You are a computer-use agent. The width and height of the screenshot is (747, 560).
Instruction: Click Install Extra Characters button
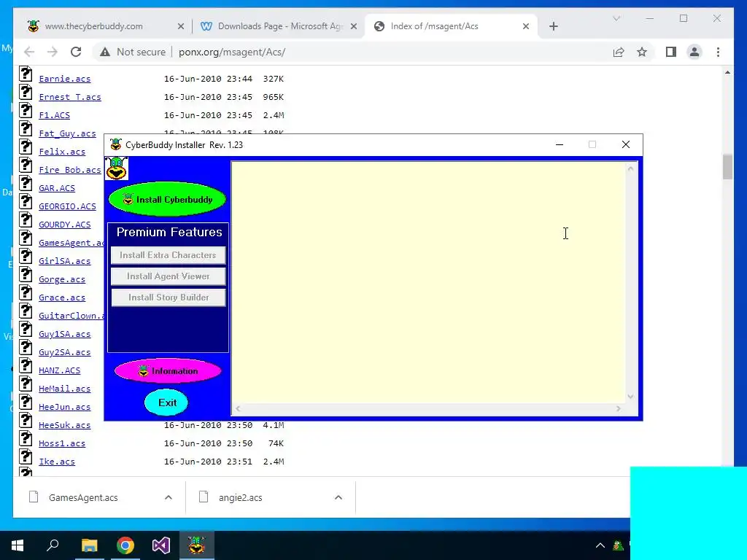pyautogui.click(x=168, y=255)
